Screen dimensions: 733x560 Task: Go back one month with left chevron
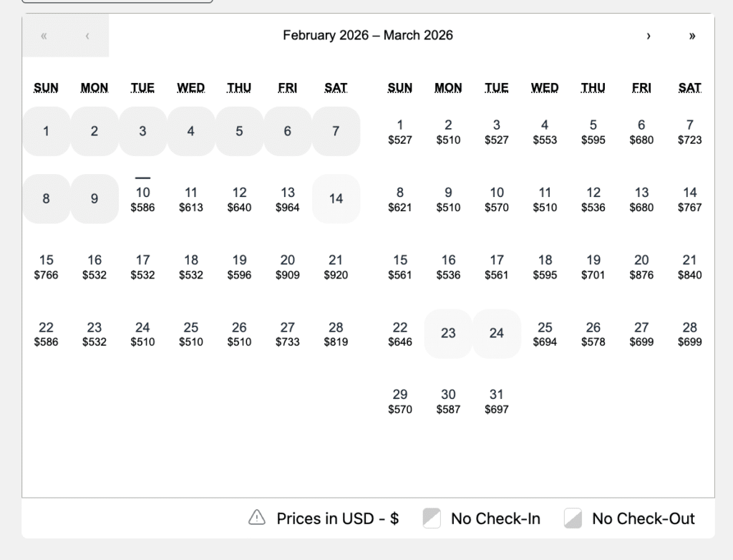[87, 36]
